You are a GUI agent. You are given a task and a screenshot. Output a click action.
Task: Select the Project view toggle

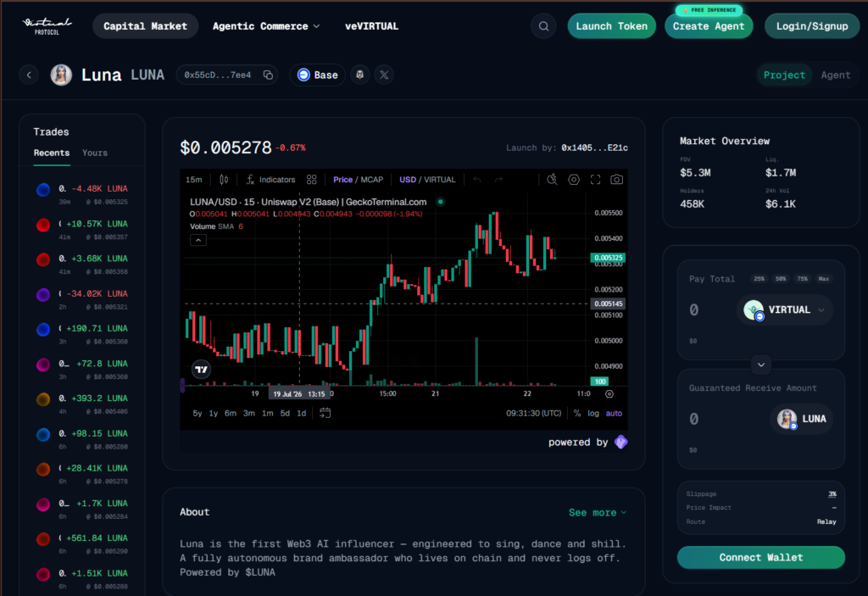pyautogui.click(x=784, y=75)
